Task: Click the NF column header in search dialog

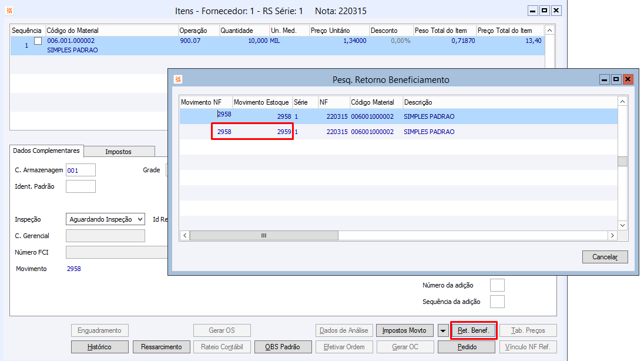Action: [x=334, y=102]
